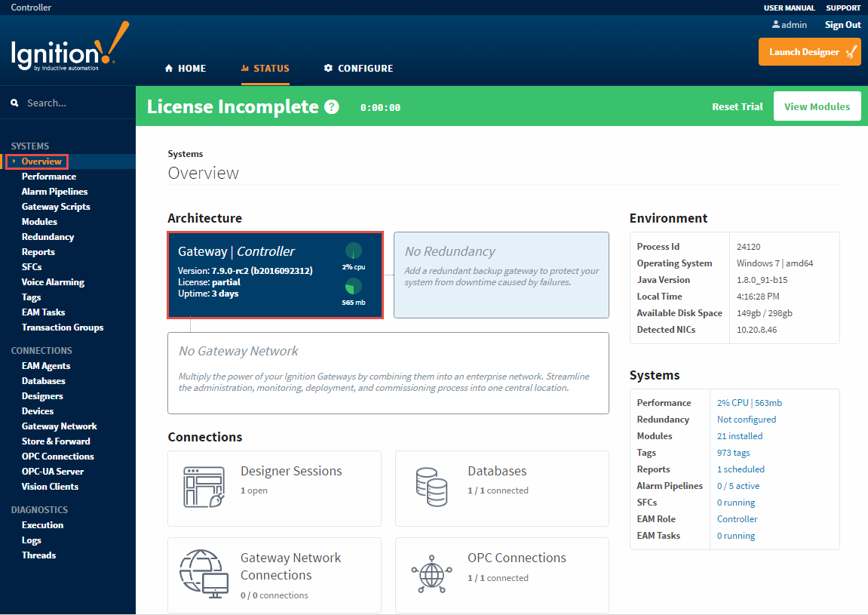Sign out of the admin account

tap(842, 25)
